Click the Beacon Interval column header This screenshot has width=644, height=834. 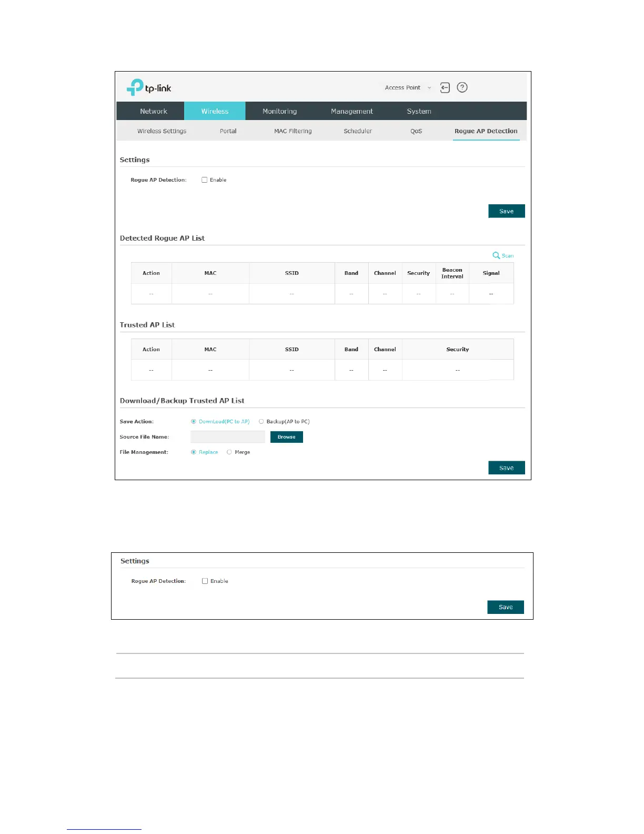click(452, 273)
